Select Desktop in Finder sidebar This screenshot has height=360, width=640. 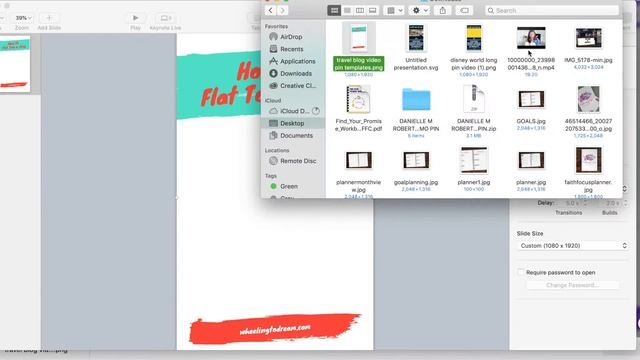pyautogui.click(x=292, y=123)
